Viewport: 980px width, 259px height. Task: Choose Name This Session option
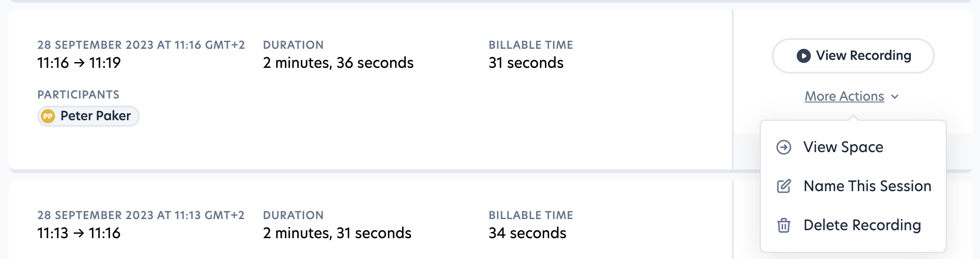tap(867, 186)
